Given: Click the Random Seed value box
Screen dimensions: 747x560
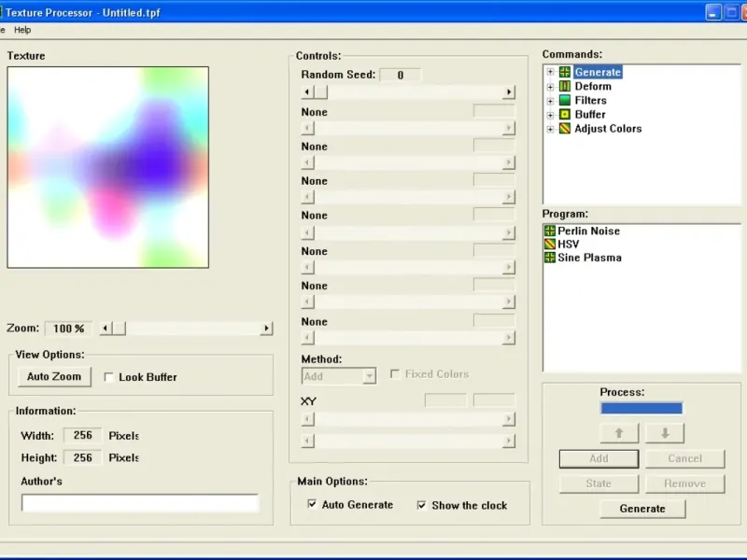Looking at the screenshot, I should pyautogui.click(x=401, y=75).
